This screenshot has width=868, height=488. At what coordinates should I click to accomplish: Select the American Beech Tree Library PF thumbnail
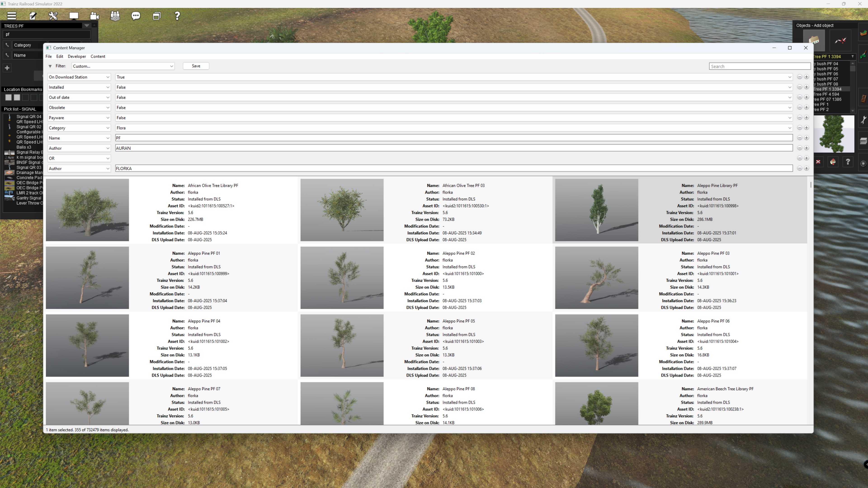[x=597, y=403]
